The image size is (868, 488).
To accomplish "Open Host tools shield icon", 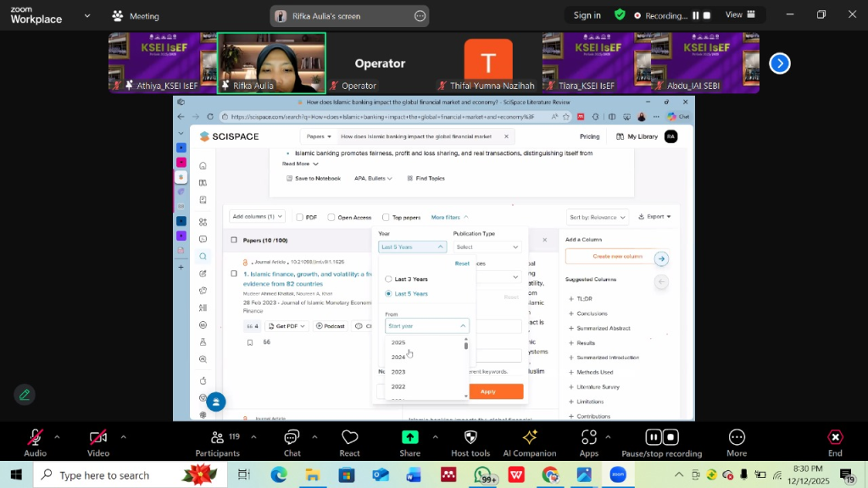I will (470, 438).
